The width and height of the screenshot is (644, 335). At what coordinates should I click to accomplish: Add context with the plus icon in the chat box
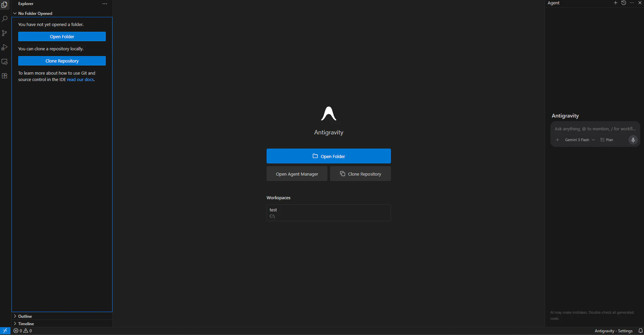(558, 140)
